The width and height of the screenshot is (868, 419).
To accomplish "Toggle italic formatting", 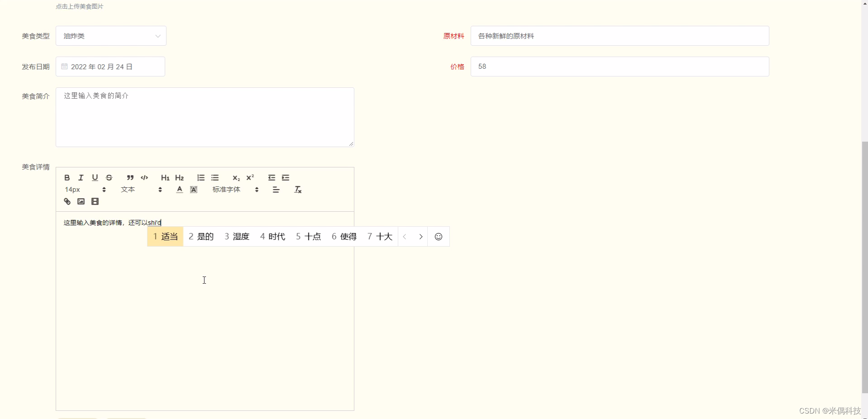I will 80,177.
